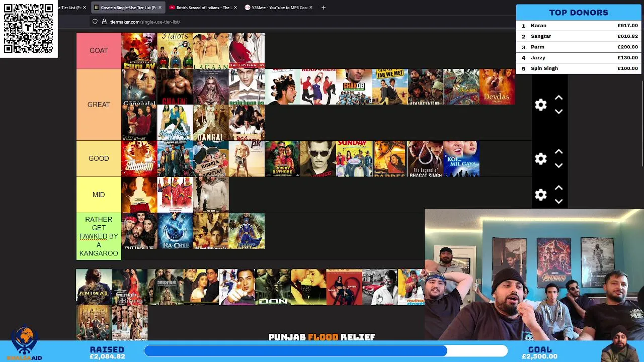Move the GOOD tier row down
The image size is (644, 362).
(x=558, y=165)
